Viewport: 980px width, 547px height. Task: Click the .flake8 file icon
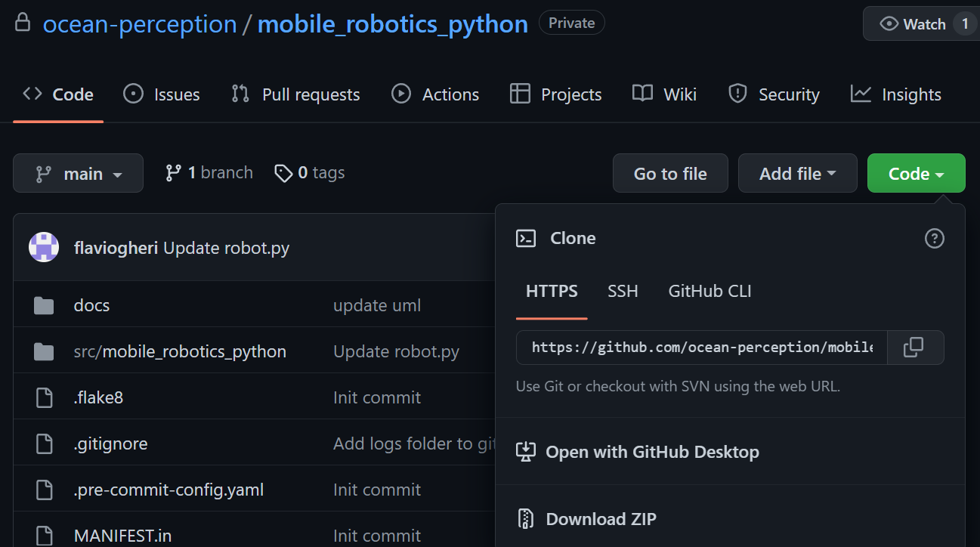[x=44, y=397]
